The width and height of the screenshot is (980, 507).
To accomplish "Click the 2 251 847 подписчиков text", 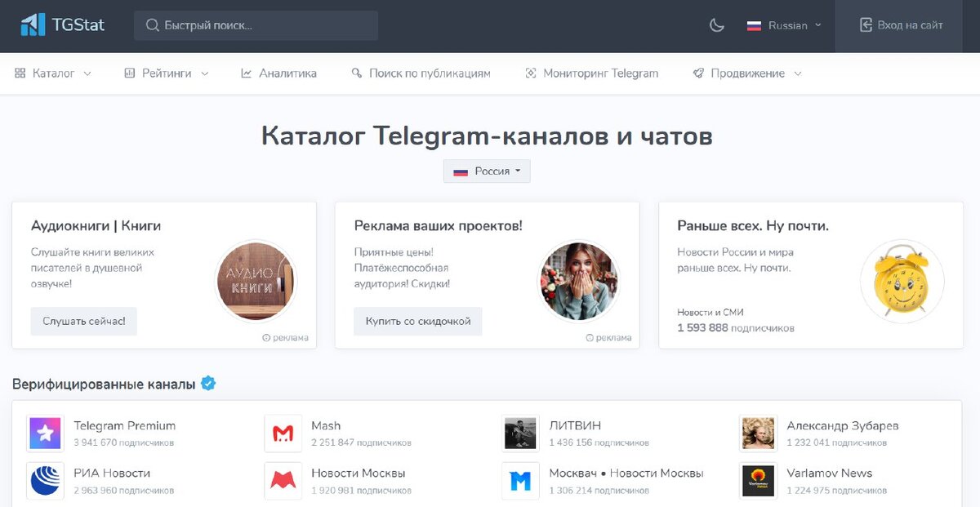I will point(361,443).
